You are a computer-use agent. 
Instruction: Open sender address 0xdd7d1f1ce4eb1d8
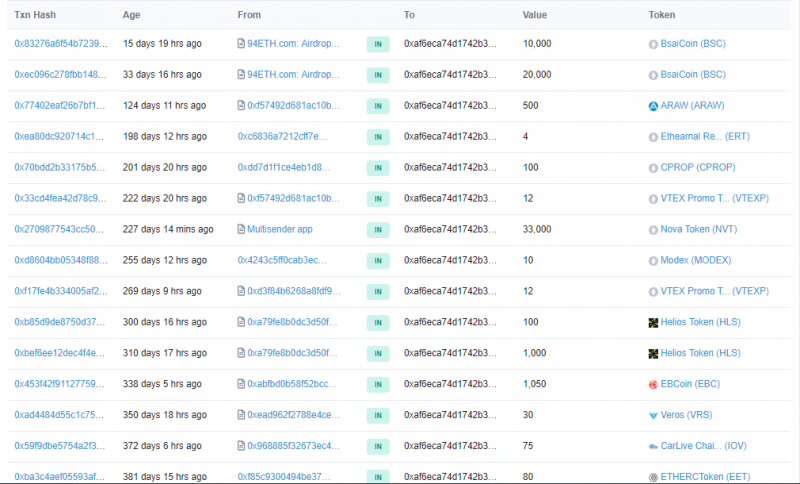[x=284, y=167]
